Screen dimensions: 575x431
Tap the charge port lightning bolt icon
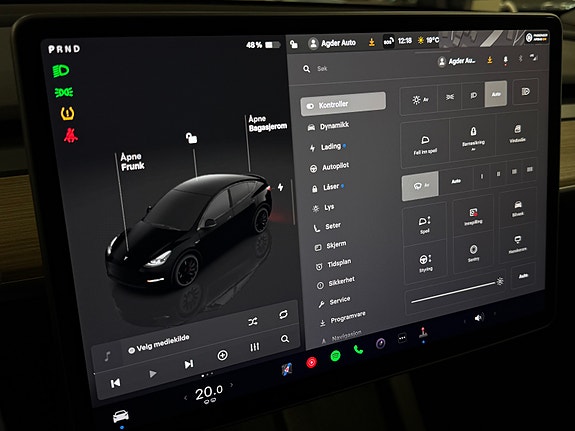coord(281,187)
